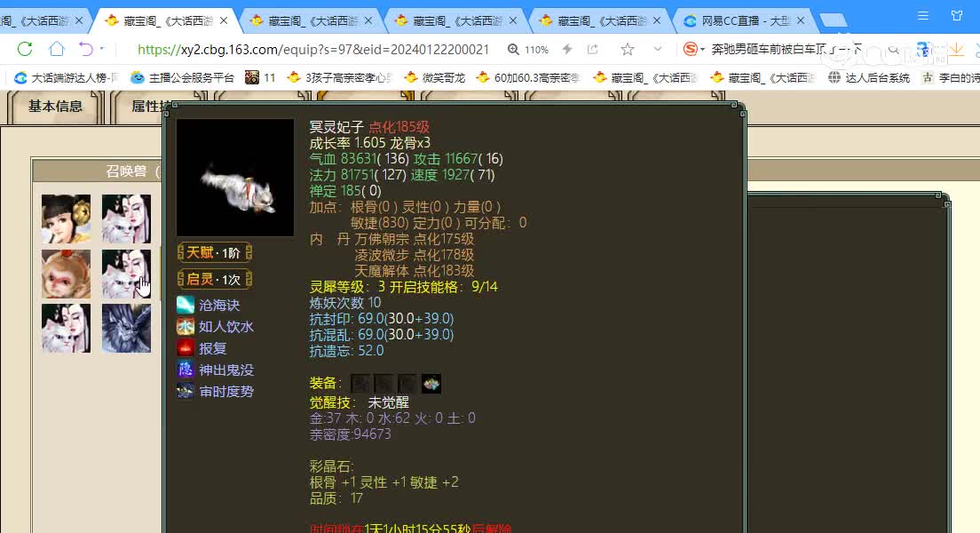Viewport: 980px width, 533px height.
Task: Click the 品质: 17 line
Action: tap(336, 498)
